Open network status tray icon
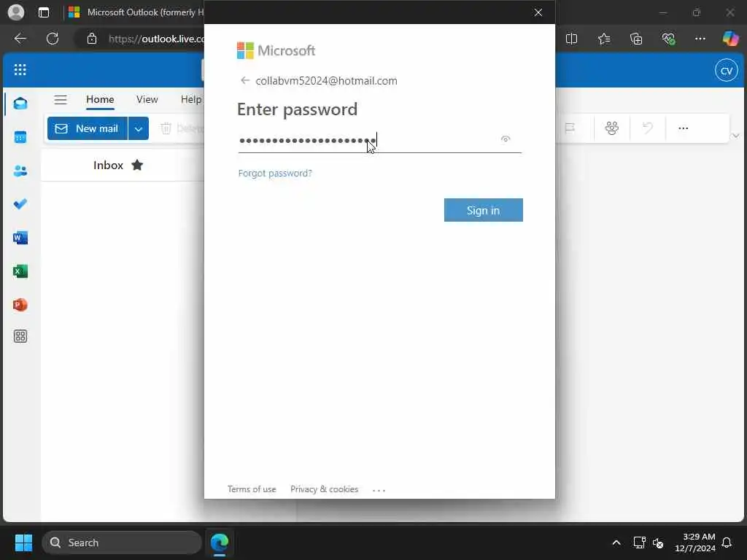 click(x=639, y=542)
